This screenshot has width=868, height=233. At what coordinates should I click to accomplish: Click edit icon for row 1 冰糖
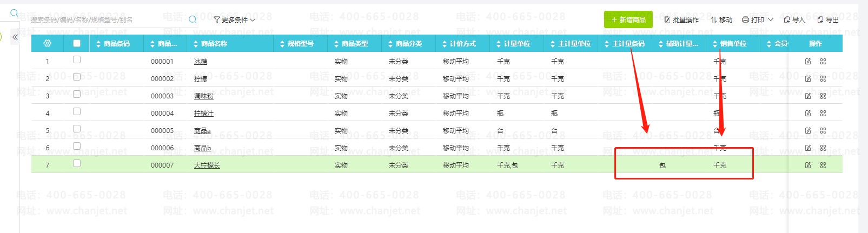pos(808,61)
